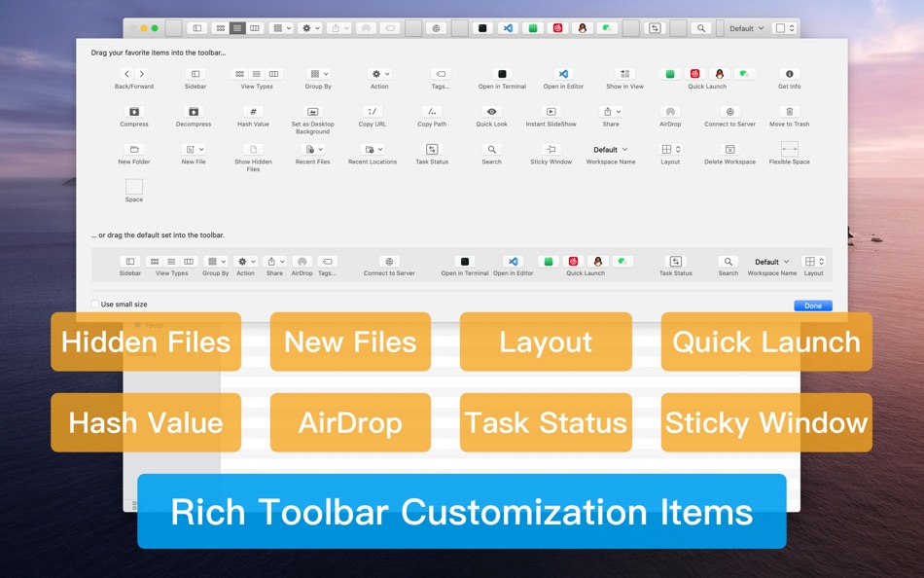Click the Forward arrow in the Back/Forward palette item
The image size is (924, 578).
click(x=141, y=74)
